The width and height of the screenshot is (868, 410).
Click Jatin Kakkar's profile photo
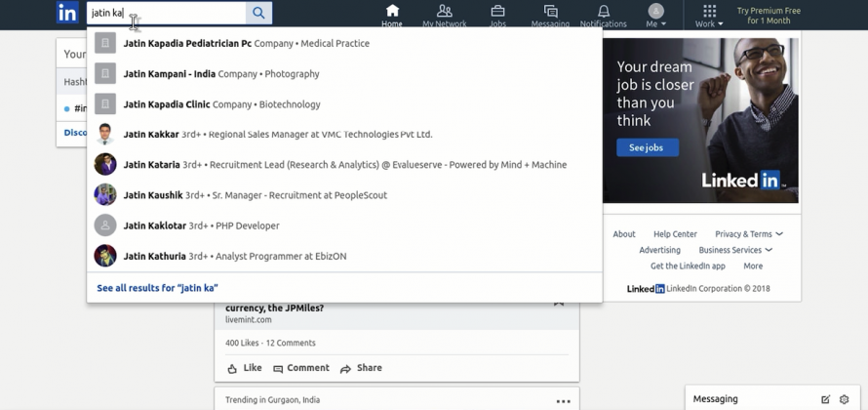point(105,134)
